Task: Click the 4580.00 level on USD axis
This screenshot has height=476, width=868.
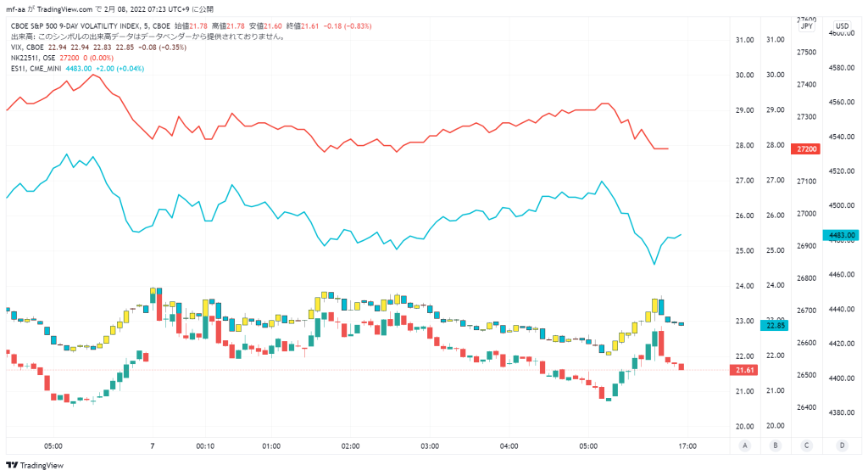Action: click(842, 68)
